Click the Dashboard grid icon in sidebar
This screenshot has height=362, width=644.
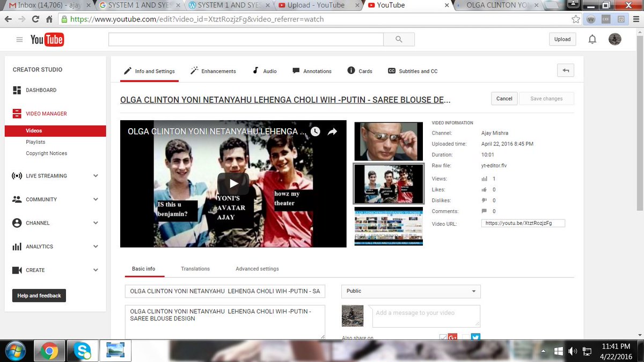[17, 90]
